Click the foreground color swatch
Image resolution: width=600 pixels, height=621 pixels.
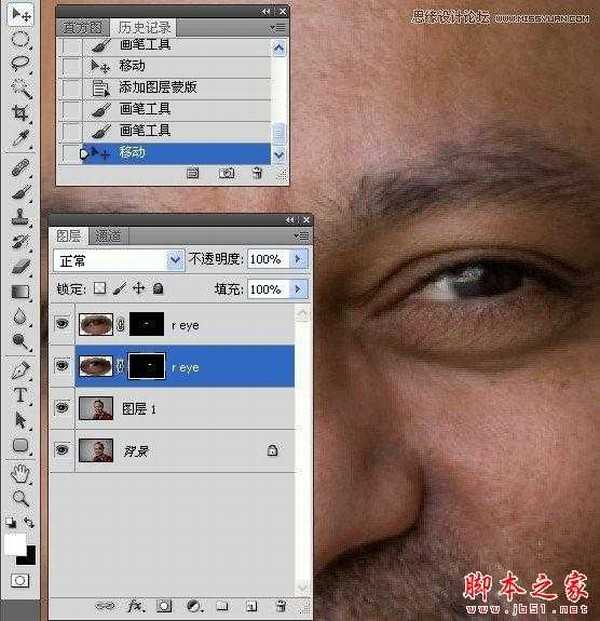pos(15,544)
